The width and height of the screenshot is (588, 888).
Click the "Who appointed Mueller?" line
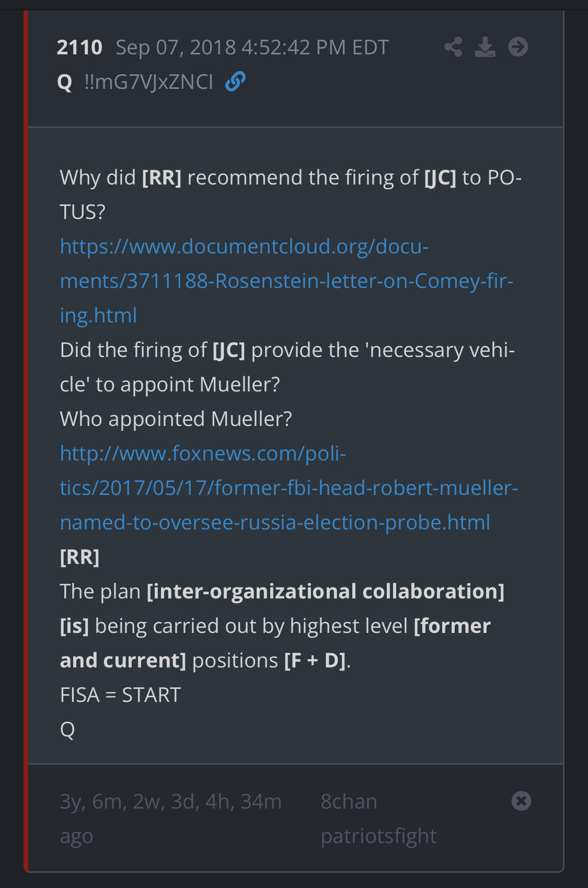pyautogui.click(x=176, y=419)
